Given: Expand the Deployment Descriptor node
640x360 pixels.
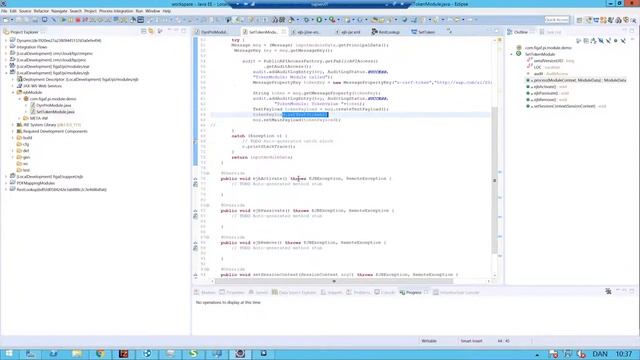Looking at the screenshot, I should 13,79.
